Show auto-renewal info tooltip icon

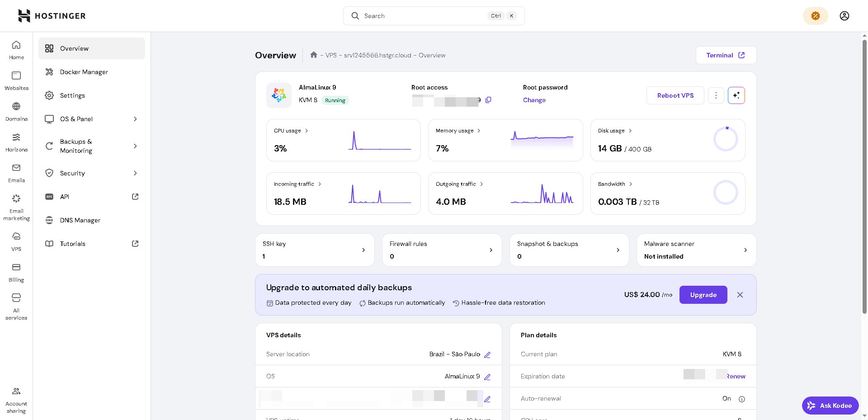pyautogui.click(x=741, y=399)
